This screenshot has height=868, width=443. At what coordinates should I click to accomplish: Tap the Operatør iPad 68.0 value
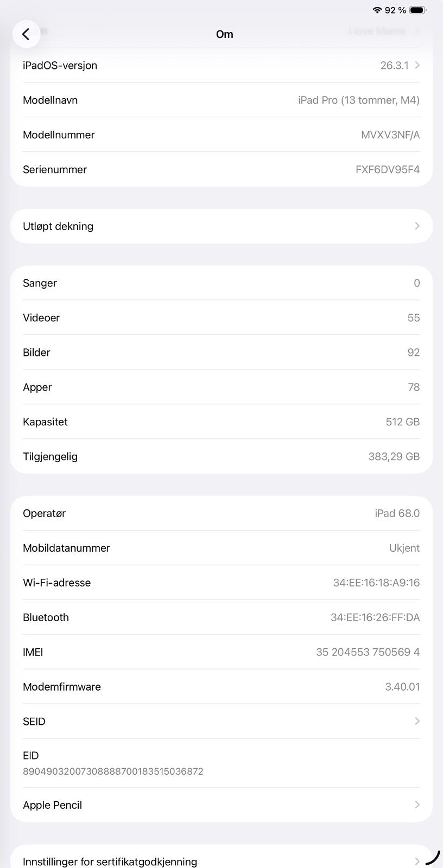point(397,513)
